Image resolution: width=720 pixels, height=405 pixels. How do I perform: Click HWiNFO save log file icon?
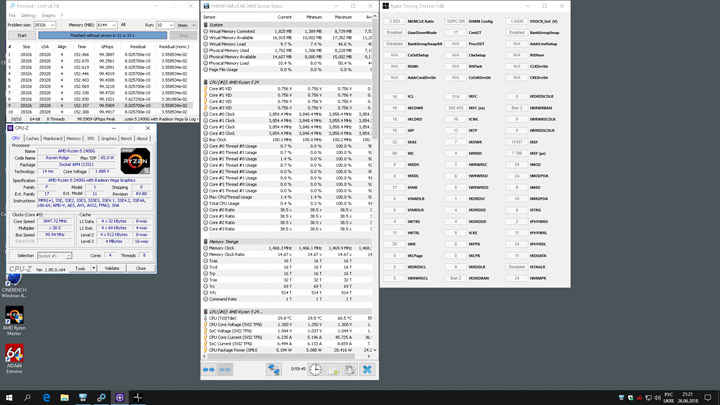coord(332,369)
